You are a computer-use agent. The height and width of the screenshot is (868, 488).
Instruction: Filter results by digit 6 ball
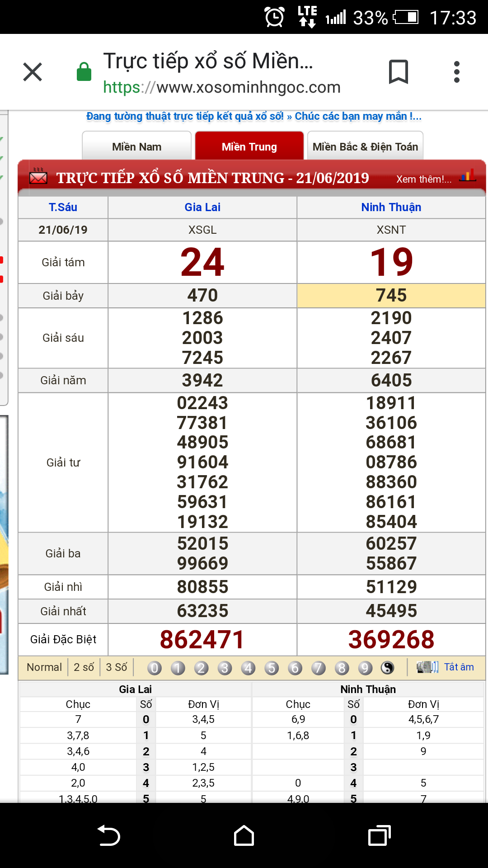pyautogui.click(x=295, y=668)
